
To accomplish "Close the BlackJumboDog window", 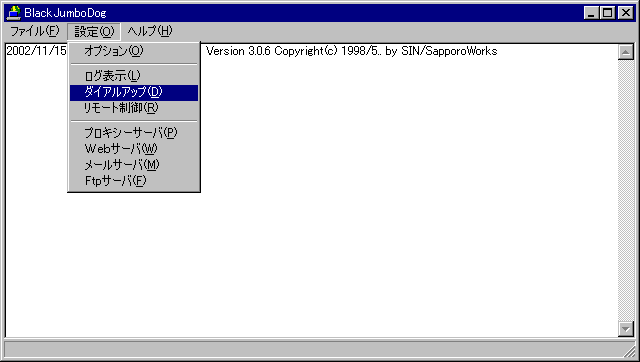I will click(x=625, y=13).
